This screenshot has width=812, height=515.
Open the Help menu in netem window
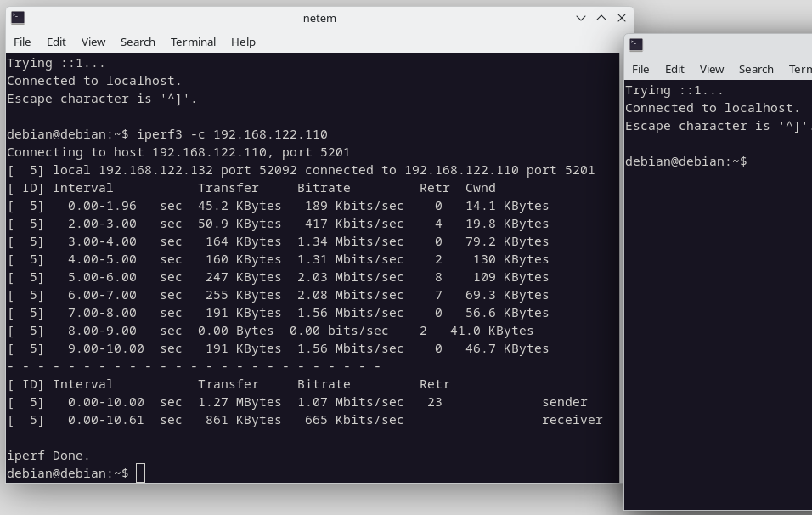(243, 42)
